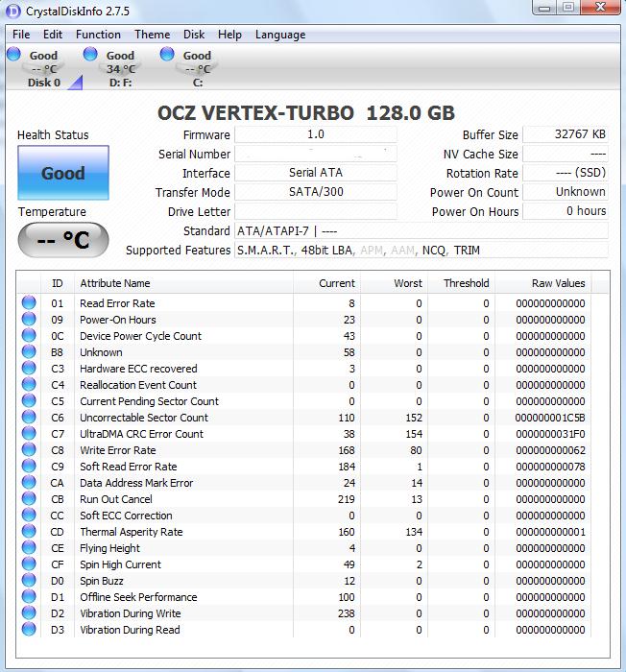The width and height of the screenshot is (626, 672).
Task: Click the ID column header
Action: point(57,283)
